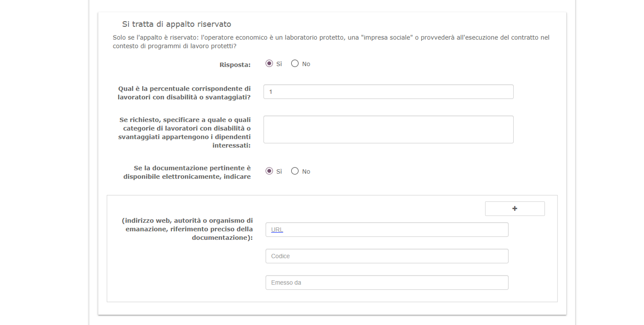644x325 pixels.
Task: Focus the percentuale lavoratori input field
Action: 388,92
